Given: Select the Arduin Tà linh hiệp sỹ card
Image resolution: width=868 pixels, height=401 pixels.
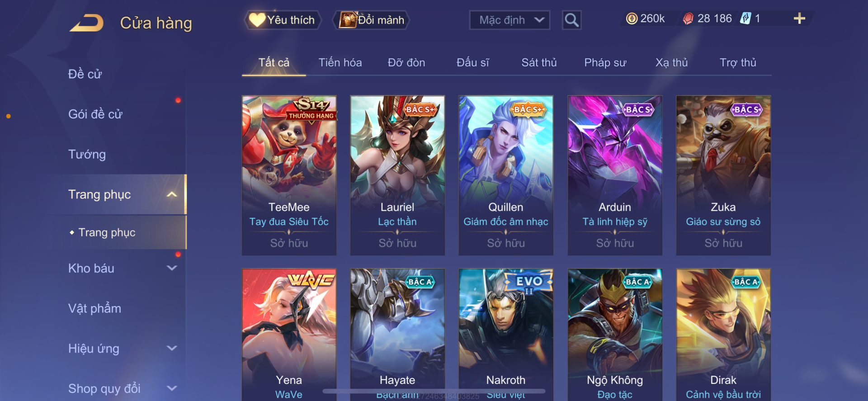Looking at the screenshot, I should [615, 175].
